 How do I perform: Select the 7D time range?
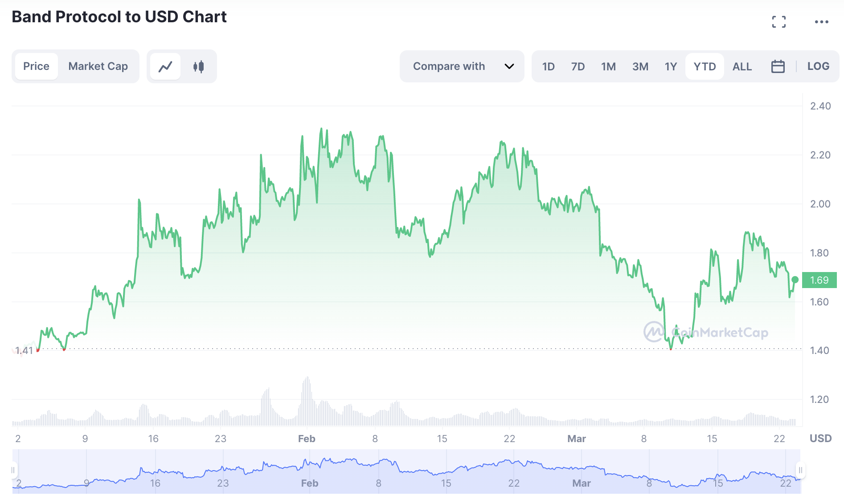tap(578, 66)
